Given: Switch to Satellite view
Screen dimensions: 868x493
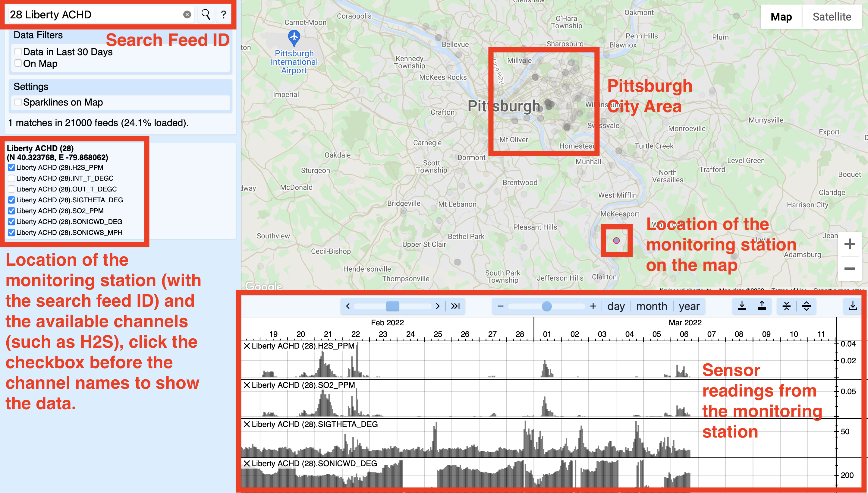Looking at the screenshot, I should click(x=832, y=17).
